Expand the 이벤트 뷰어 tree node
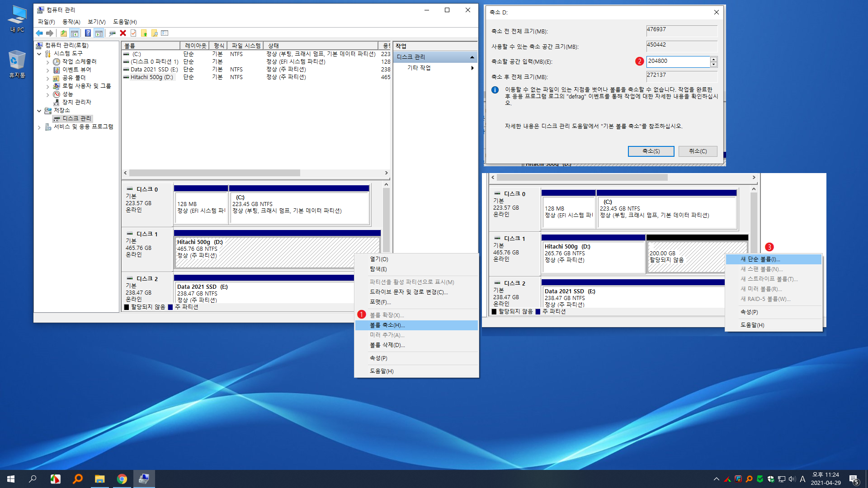 (x=47, y=70)
